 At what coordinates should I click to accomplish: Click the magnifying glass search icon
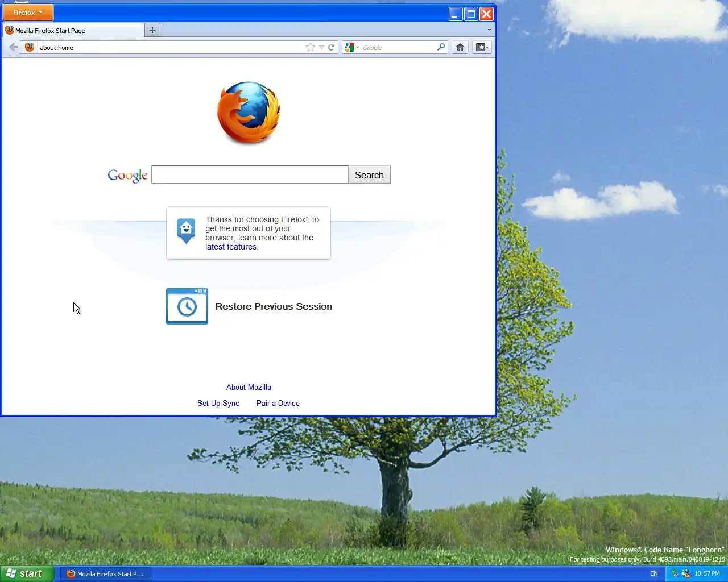[441, 47]
